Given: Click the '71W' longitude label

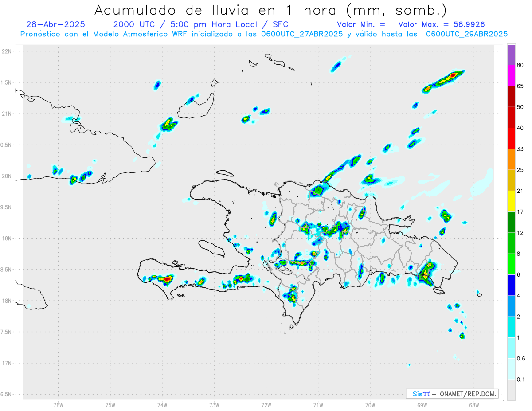Looking at the screenshot, I should coord(318,405).
